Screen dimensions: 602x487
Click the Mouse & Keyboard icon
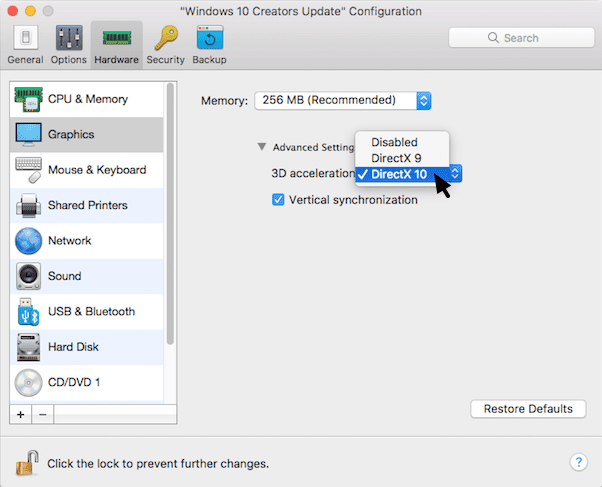(28, 170)
